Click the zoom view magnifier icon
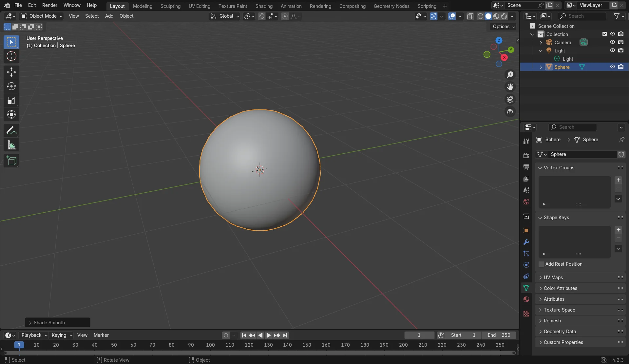 [x=510, y=75]
